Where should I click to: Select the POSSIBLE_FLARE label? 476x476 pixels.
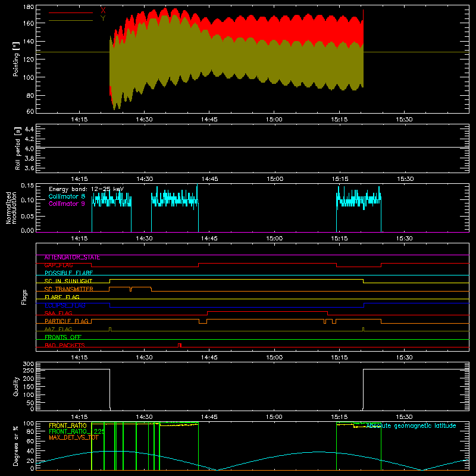[68, 273]
